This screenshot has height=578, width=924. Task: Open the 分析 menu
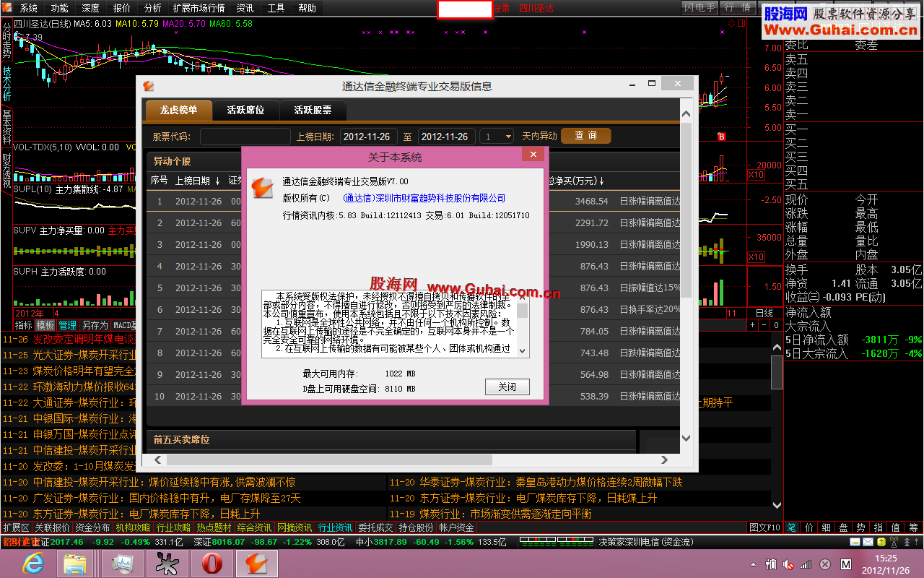pos(152,8)
